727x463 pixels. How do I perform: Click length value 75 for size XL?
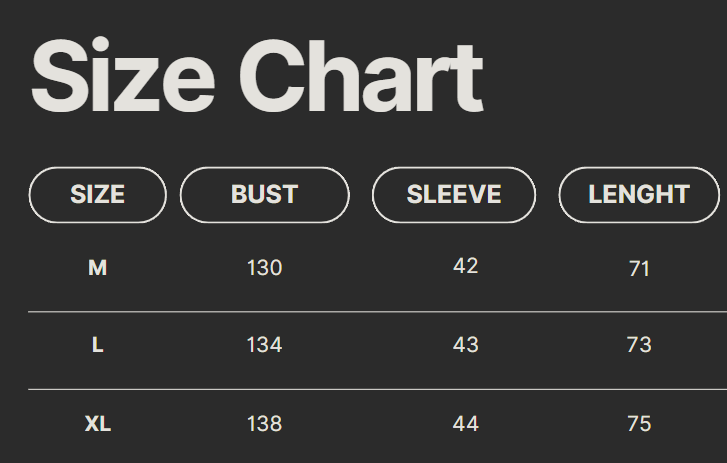(639, 424)
